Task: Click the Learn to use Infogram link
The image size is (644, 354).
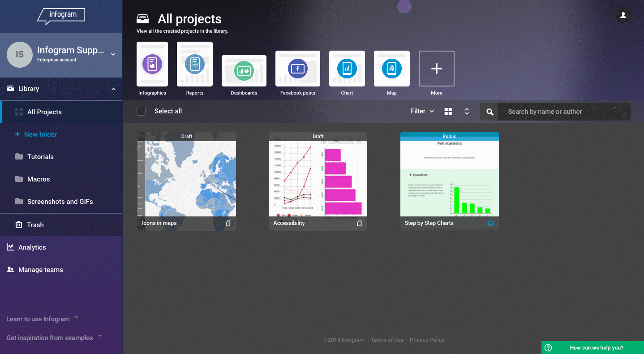Action: coord(37,319)
